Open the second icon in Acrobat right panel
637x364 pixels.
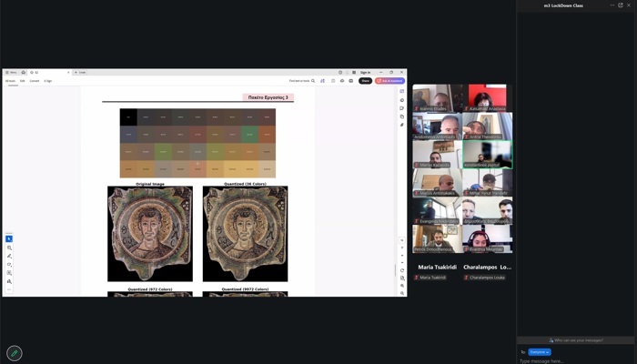click(402, 100)
